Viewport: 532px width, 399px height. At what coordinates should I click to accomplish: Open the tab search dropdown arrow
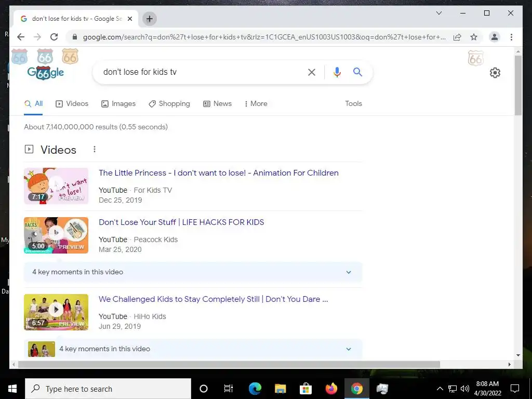coord(438,13)
